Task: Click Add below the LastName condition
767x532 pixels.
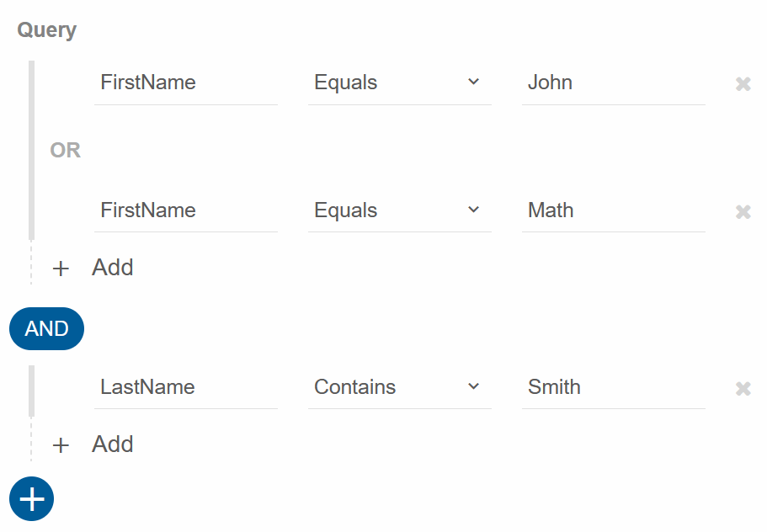Action: (113, 444)
